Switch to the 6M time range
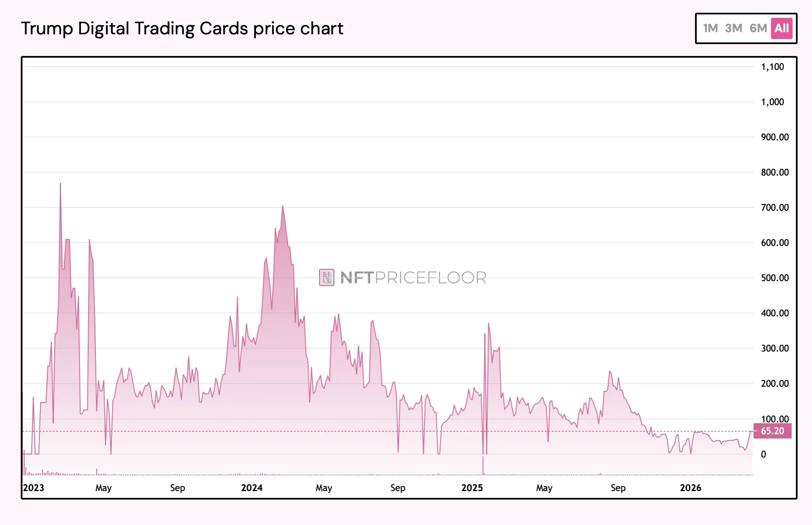 (758, 28)
